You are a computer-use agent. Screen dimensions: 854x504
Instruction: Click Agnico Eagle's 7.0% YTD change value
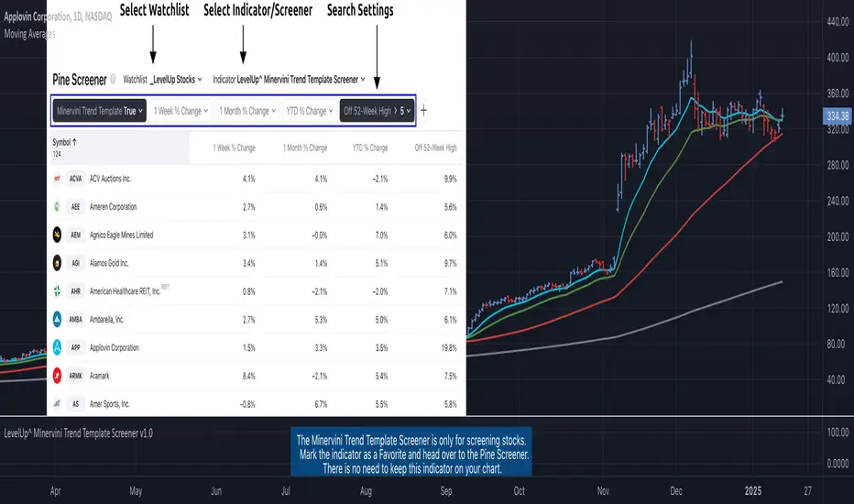click(381, 236)
